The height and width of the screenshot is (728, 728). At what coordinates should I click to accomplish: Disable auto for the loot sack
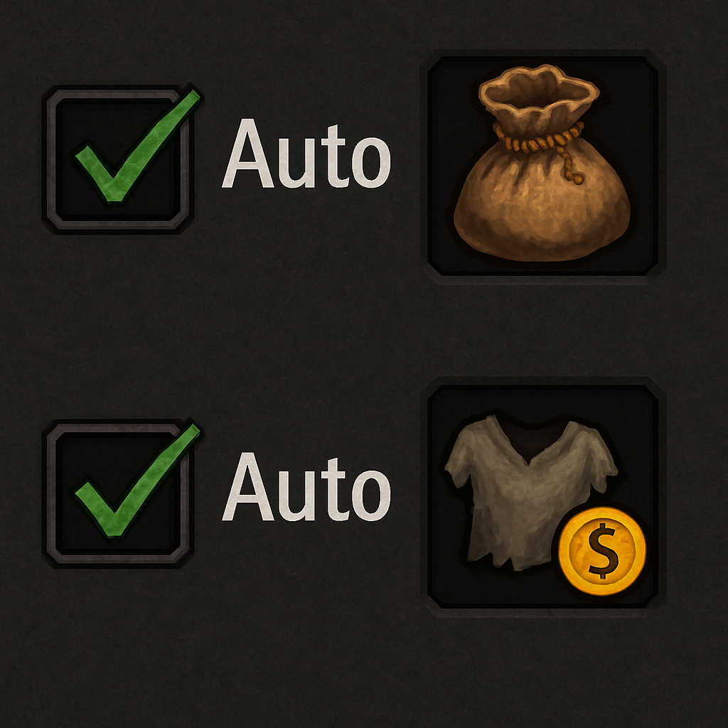(x=118, y=159)
